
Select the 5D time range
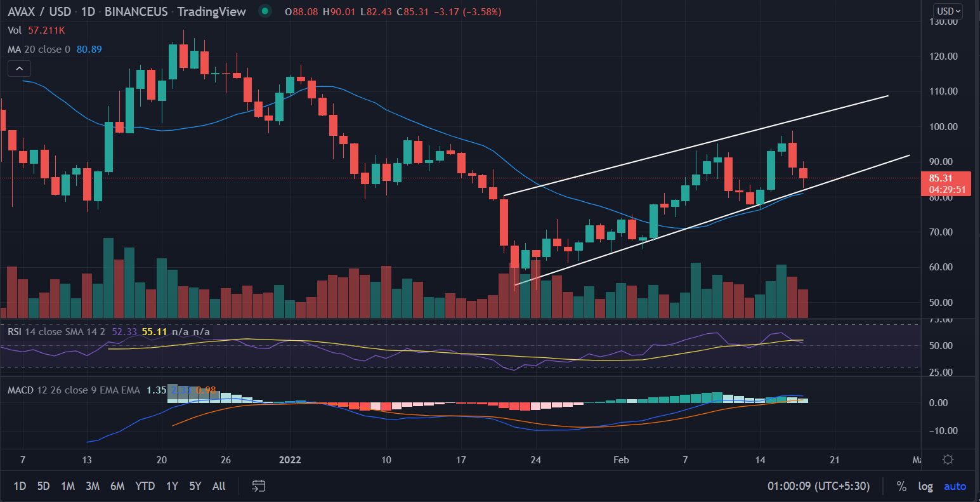(43, 486)
